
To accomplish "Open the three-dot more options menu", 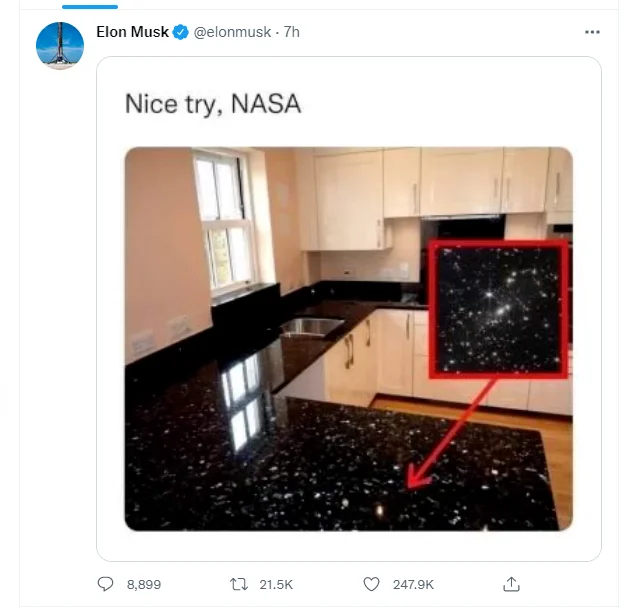I will (x=592, y=32).
